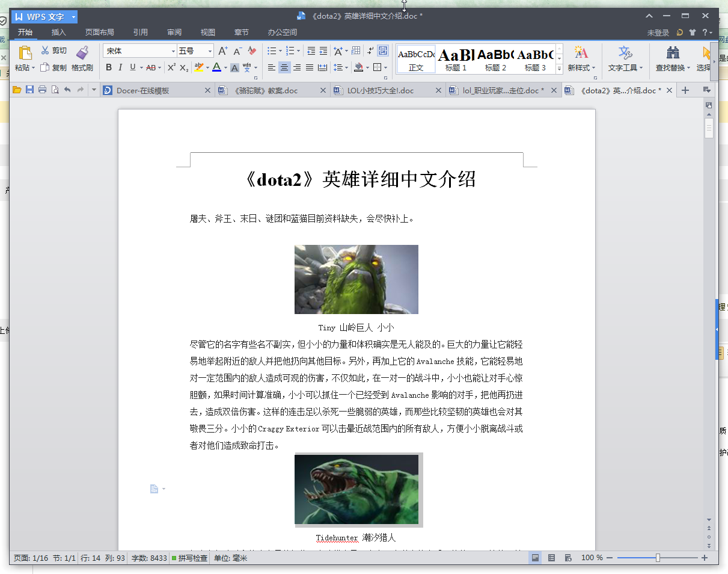Expand the Paste (粘贴) options arrow
Screen dimensions: 728x574
(x=34, y=68)
